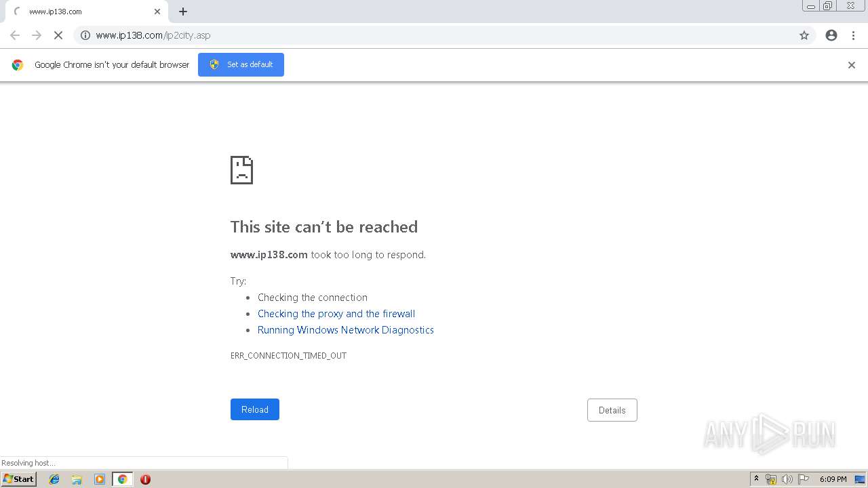The height and width of the screenshot is (488, 868).
Task: Open Windows Explorer folder icon in taskbar
Action: click(77, 479)
